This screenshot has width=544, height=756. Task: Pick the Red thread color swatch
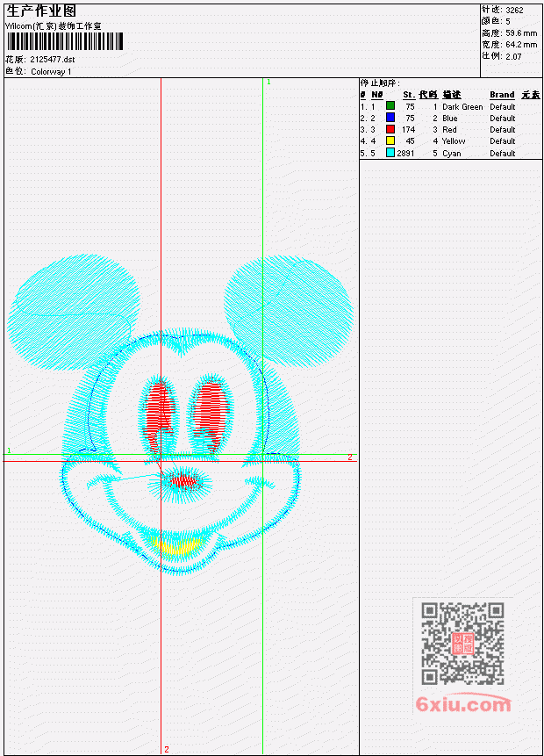(x=390, y=129)
